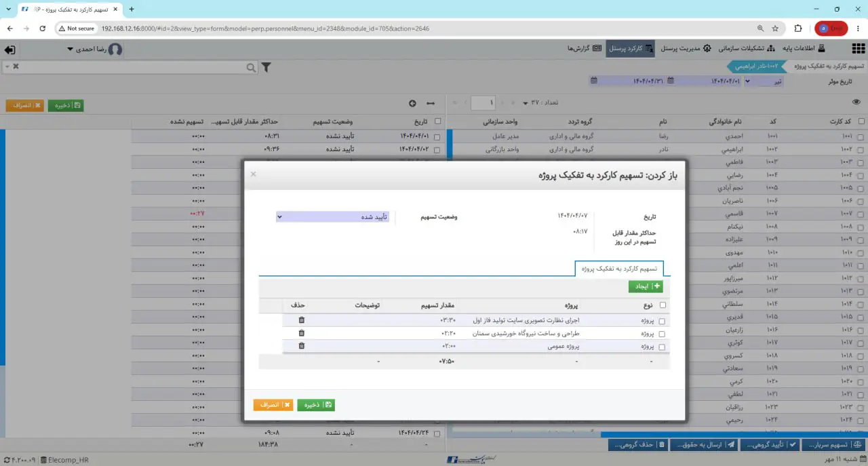
Task: Open the رضا احمدی user dropdown
Action: tap(95, 50)
